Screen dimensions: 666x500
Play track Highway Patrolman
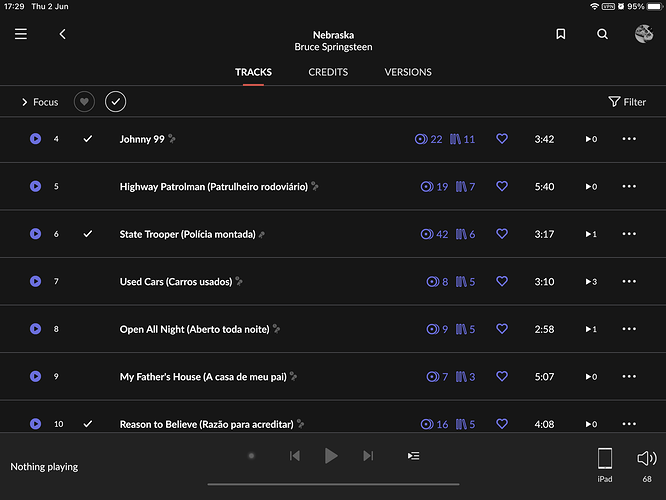(x=35, y=186)
